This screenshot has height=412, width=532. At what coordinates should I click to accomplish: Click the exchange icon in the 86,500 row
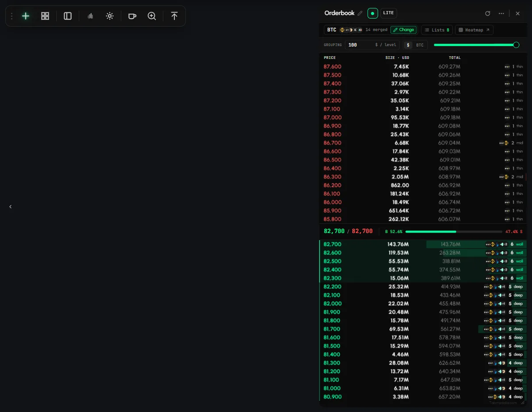click(507, 160)
